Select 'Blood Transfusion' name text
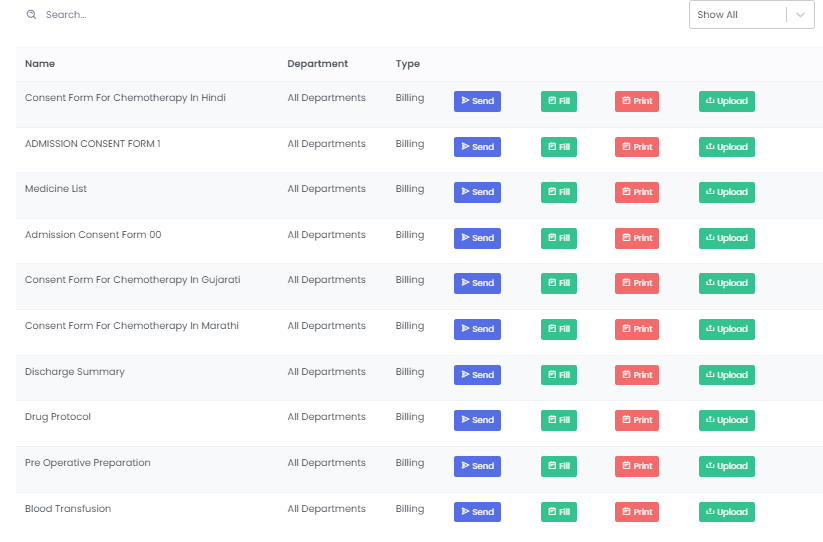 coord(68,508)
